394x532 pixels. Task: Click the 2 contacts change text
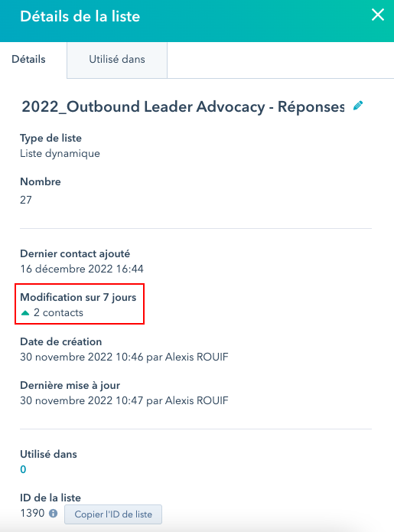(58, 312)
